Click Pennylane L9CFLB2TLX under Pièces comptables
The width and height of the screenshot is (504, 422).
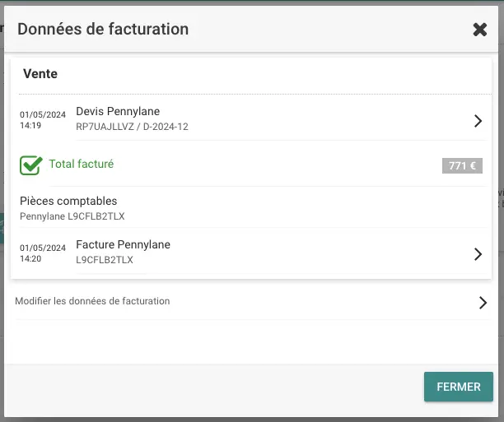pyautogui.click(x=72, y=216)
